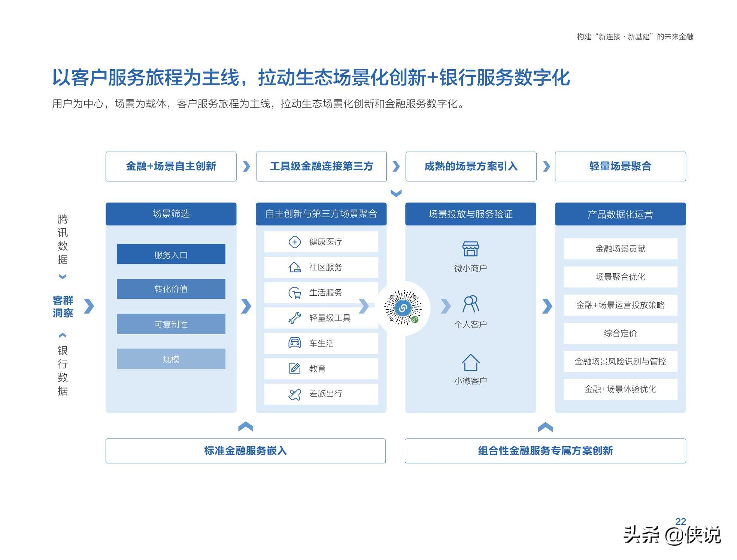Click the 微小商户 storefront icon

470,249
